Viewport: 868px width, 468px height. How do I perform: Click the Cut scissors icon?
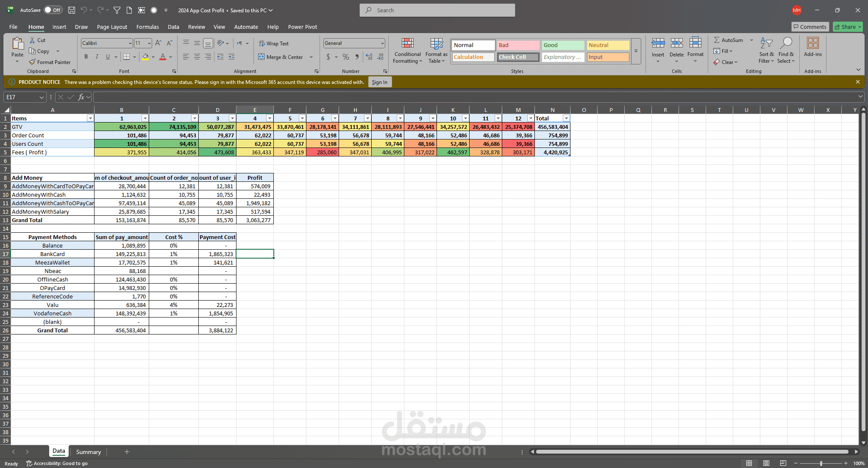tap(32, 40)
